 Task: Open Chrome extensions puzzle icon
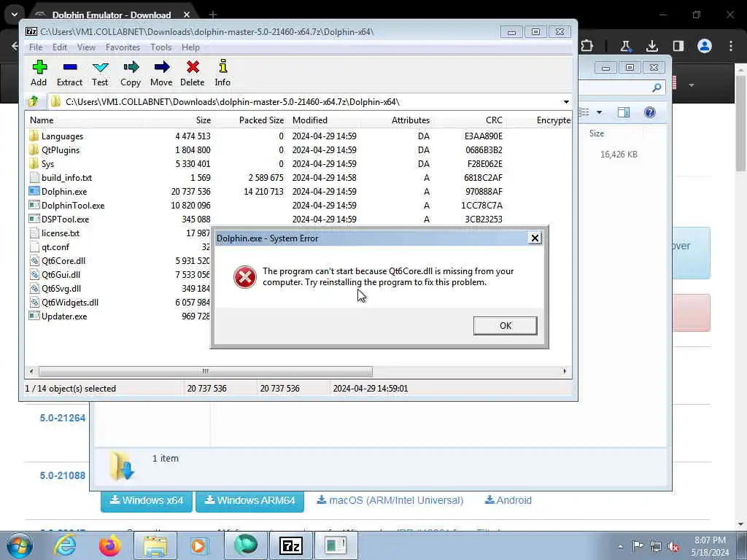coord(587,46)
